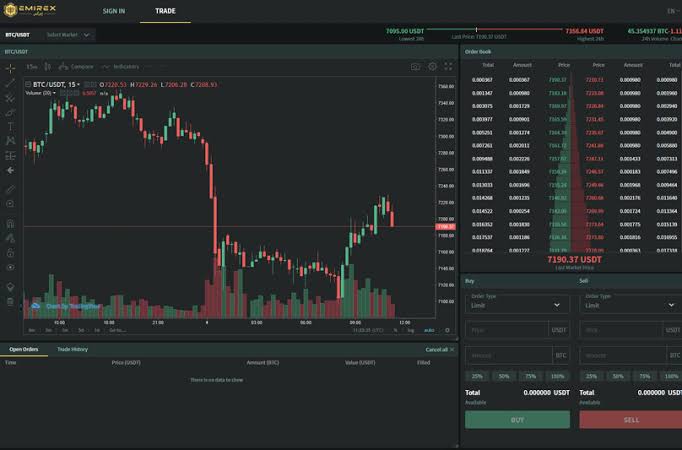Click the 24h price range bar
This screenshot has height=450, width=682.
pyautogui.click(x=495, y=30)
